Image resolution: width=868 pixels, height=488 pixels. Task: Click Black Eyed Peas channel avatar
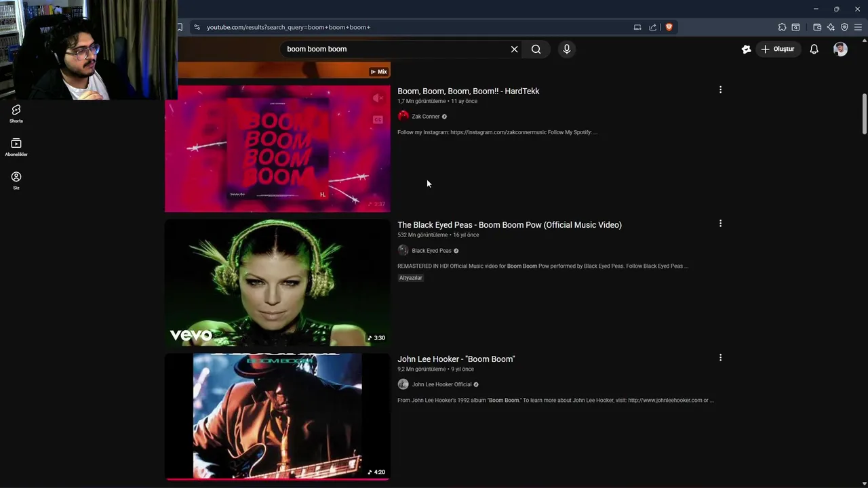pos(403,250)
